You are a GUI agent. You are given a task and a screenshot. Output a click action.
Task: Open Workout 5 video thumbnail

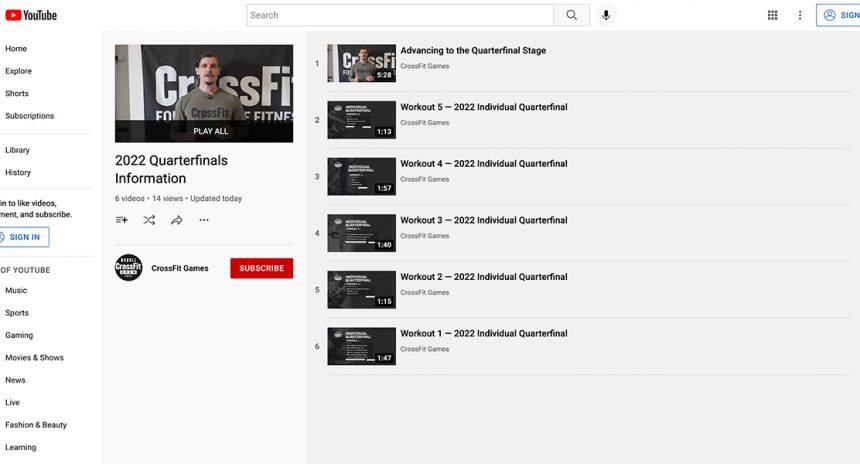[361, 120]
